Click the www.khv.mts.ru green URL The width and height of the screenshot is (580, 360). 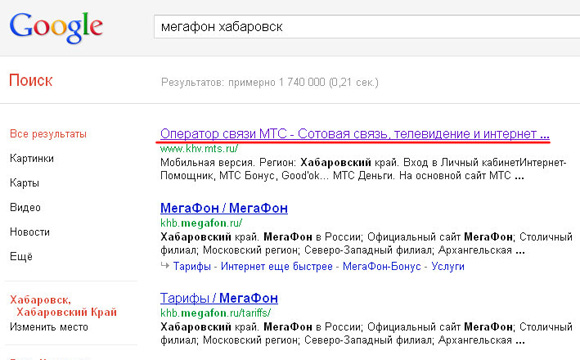coord(199,149)
